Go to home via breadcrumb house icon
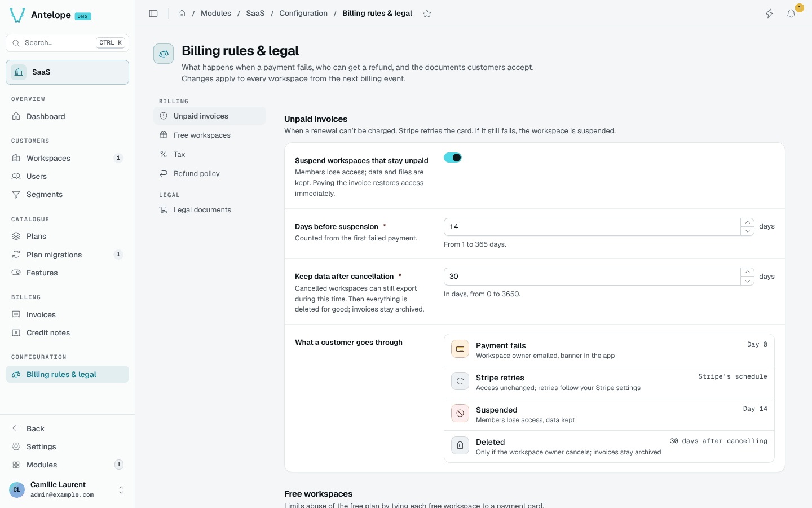This screenshot has width=812, height=508. coord(182,14)
